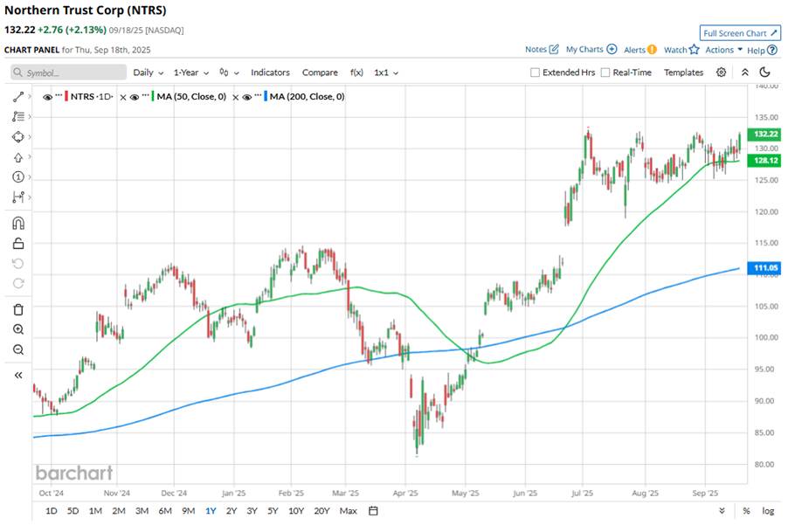Open the numbered annotation tool
The image size is (788, 532).
pyautogui.click(x=18, y=176)
